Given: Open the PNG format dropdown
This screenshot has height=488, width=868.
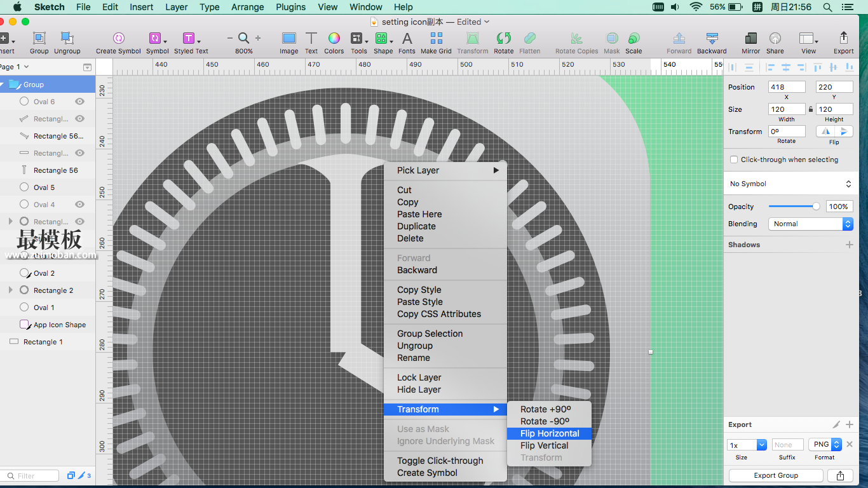Looking at the screenshot, I should (x=825, y=445).
